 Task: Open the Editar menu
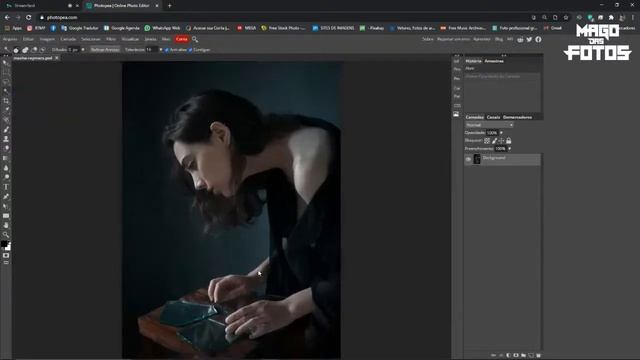(x=28, y=39)
